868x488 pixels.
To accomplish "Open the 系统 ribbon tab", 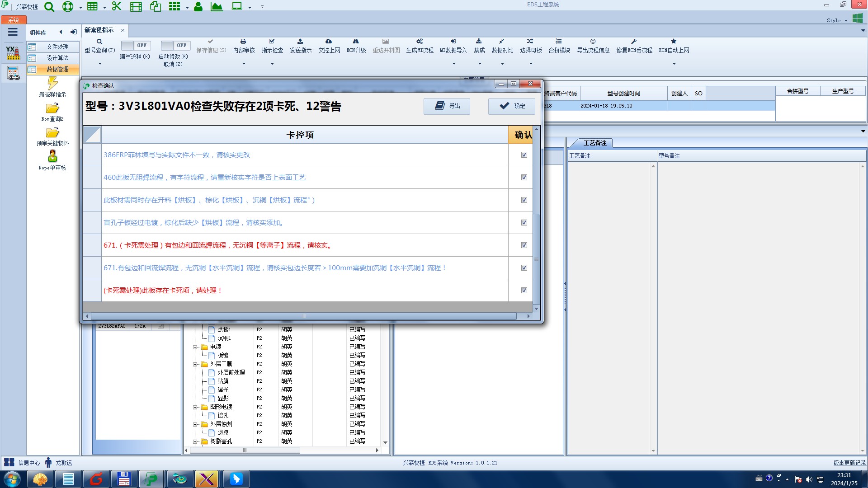I will 14,20.
